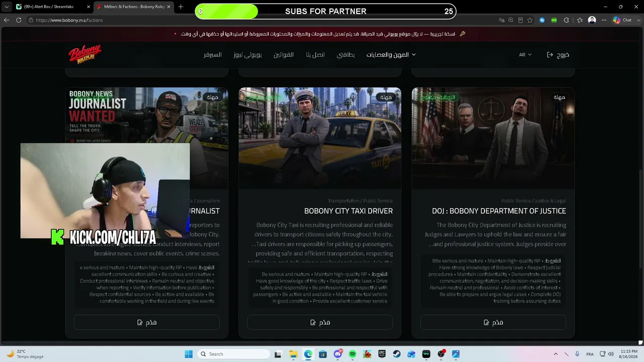Open the الفواتير nav item
The image size is (644, 362).
click(x=284, y=55)
